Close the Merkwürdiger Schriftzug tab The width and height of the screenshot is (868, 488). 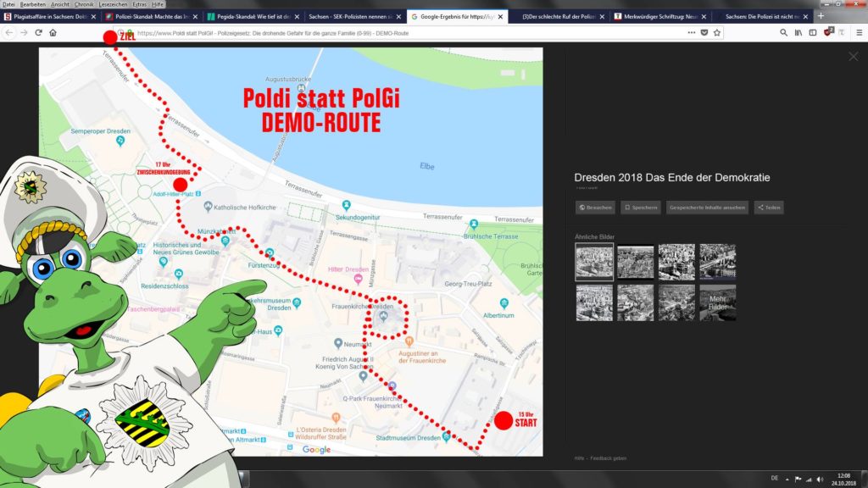[x=704, y=17]
